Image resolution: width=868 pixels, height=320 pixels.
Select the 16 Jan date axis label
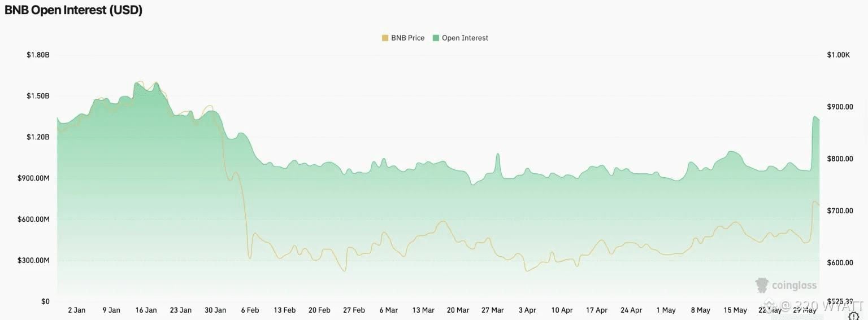click(146, 310)
